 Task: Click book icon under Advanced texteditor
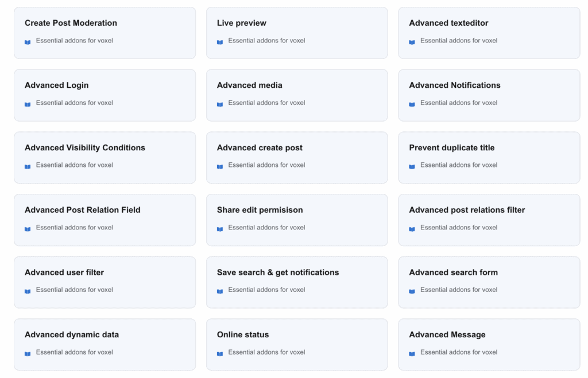tap(412, 42)
